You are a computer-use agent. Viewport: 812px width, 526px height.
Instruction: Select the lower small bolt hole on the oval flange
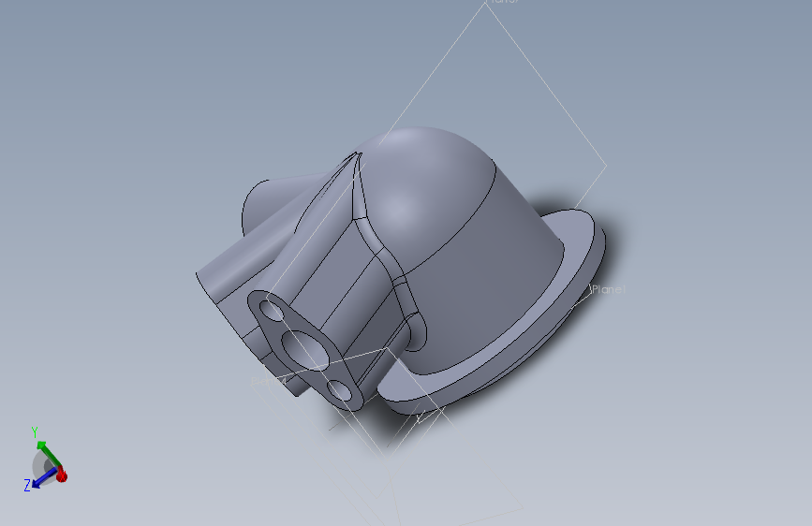click(340, 390)
